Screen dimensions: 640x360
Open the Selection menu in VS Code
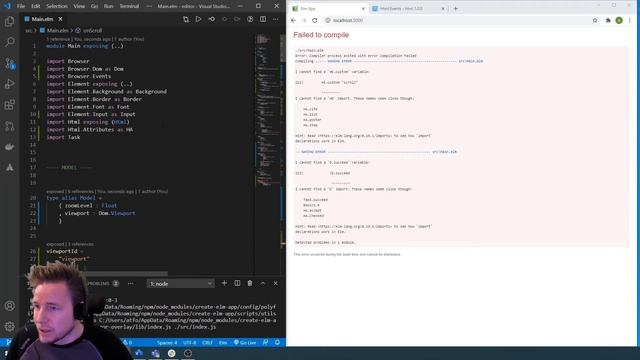pyautogui.click(x=57, y=6)
